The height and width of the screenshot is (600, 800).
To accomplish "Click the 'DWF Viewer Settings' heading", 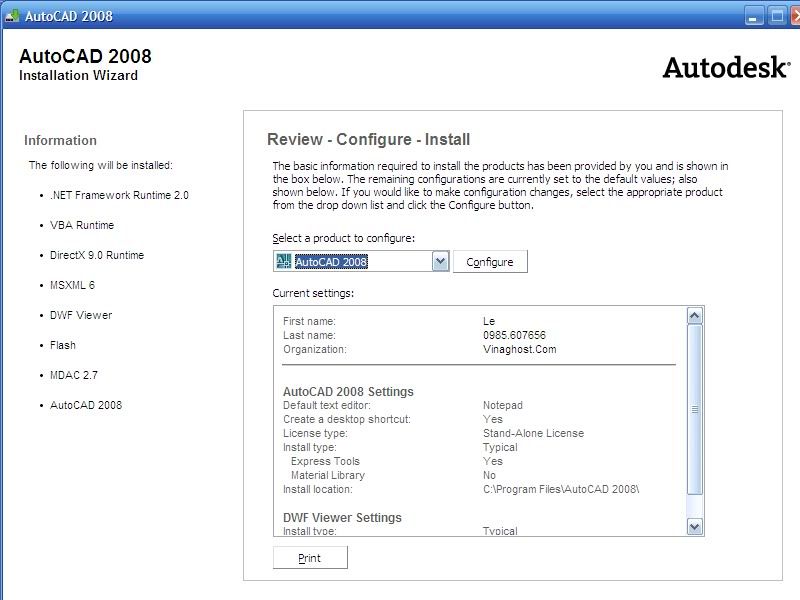I will coord(342,517).
